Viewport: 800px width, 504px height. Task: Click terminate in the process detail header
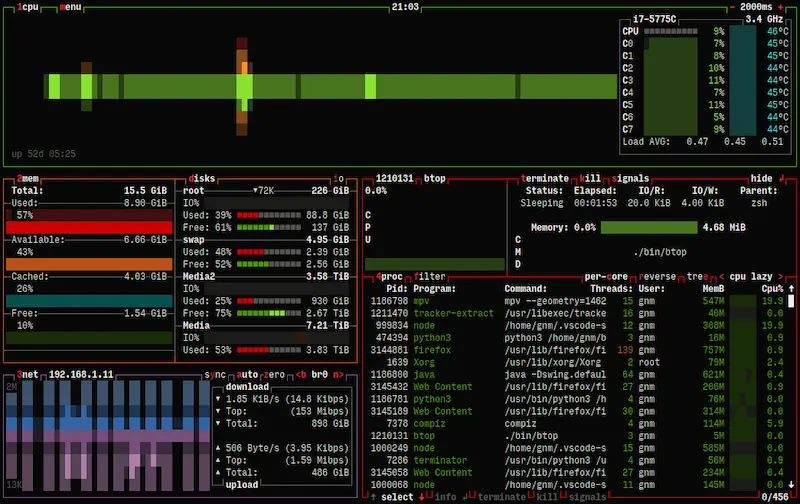pyautogui.click(x=545, y=179)
